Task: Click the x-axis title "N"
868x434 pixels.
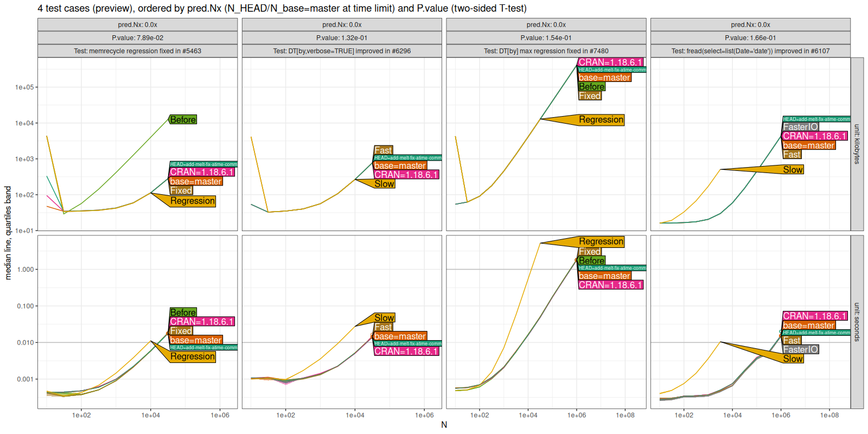Action: 444,425
